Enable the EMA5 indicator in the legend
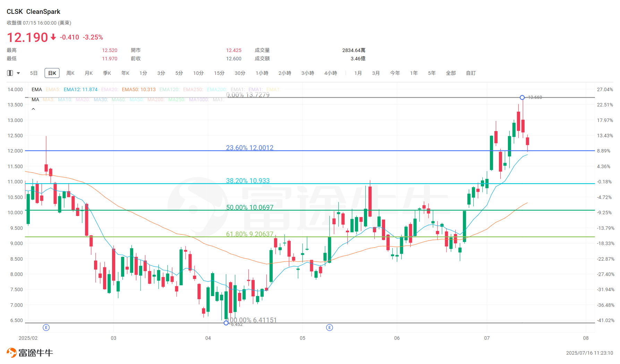Image resolution: width=620 pixels, height=364 pixels. point(53,89)
